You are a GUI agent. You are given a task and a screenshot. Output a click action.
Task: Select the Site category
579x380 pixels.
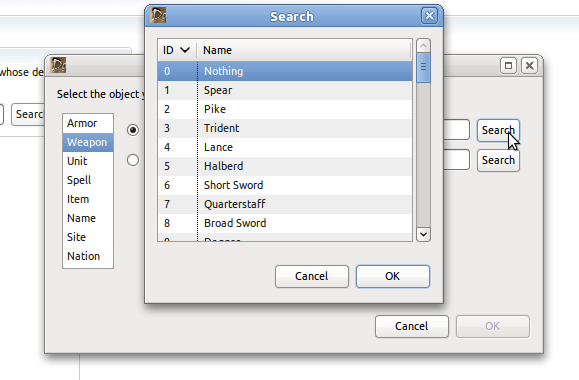88,237
